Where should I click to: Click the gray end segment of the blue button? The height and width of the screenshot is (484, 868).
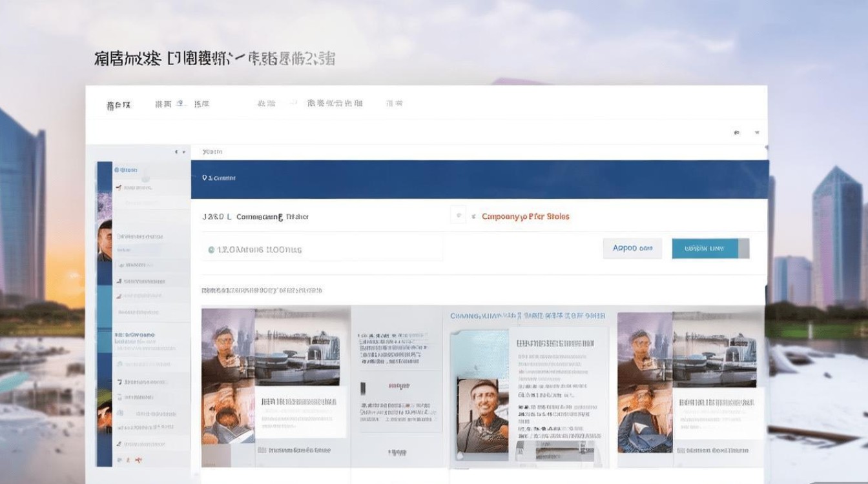[744, 248]
